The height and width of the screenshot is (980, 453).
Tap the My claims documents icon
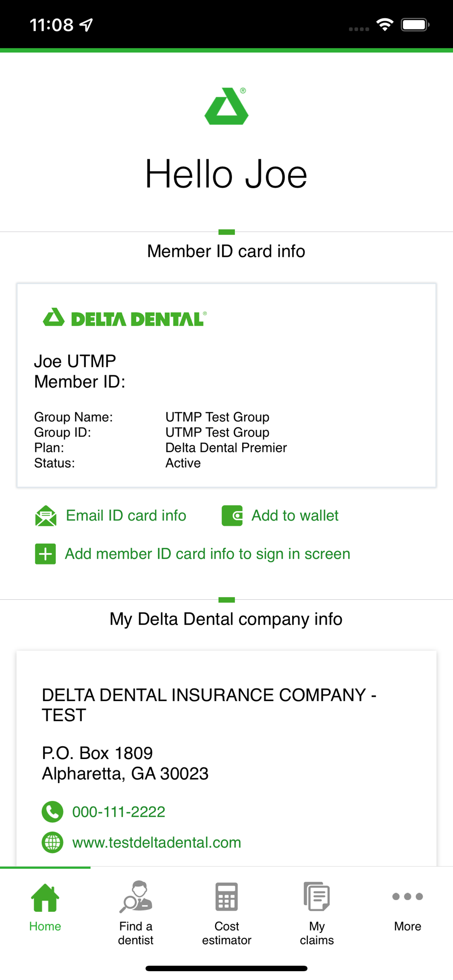coord(317,896)
